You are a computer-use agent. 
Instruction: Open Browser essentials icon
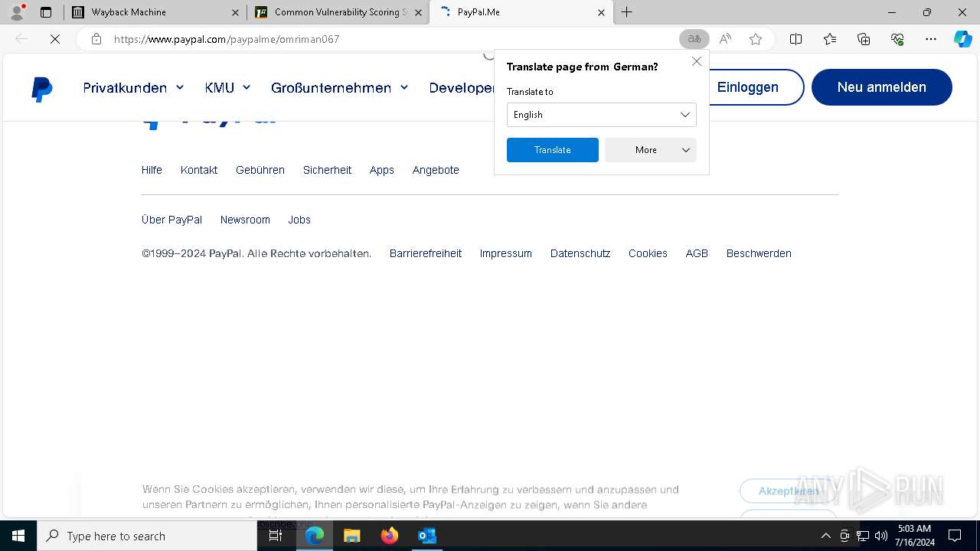pyautogui.click(x=897, y=39)
